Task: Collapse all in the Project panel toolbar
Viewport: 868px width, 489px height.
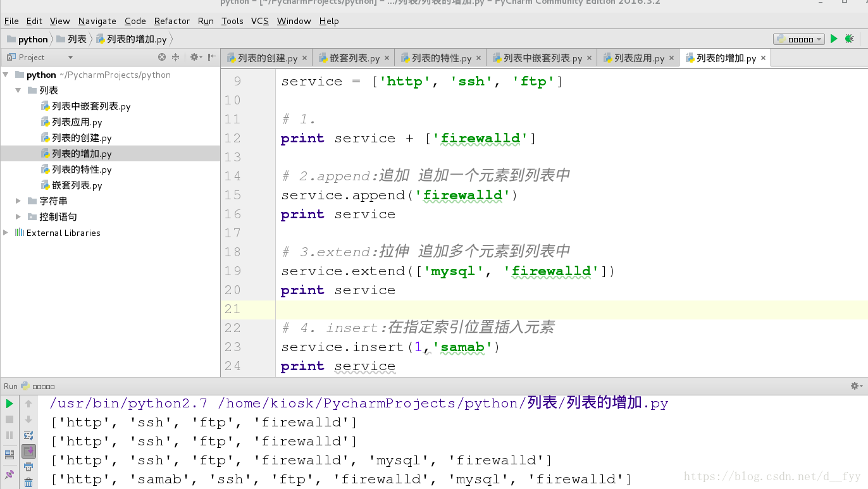Action: (176, 57)
